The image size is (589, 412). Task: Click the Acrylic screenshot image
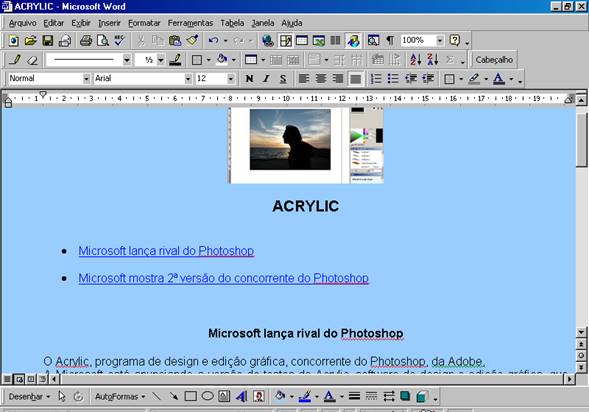tap(307, 146)
